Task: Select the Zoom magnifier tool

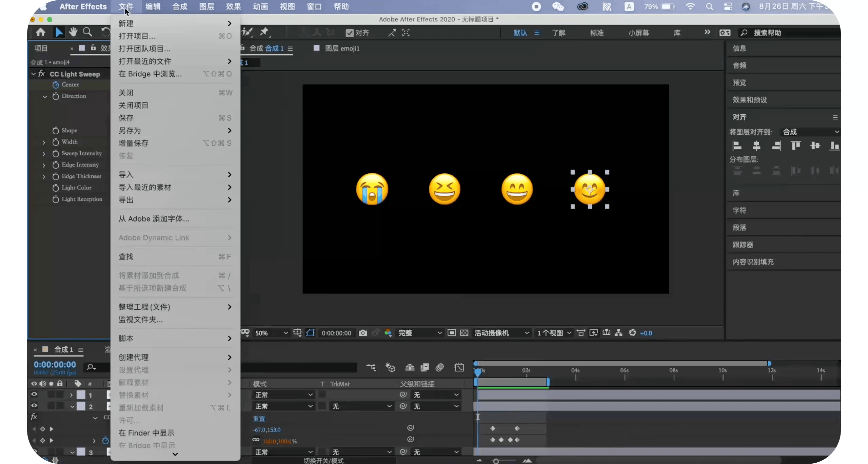Action: pyautogui.click(x=87, y=32)
